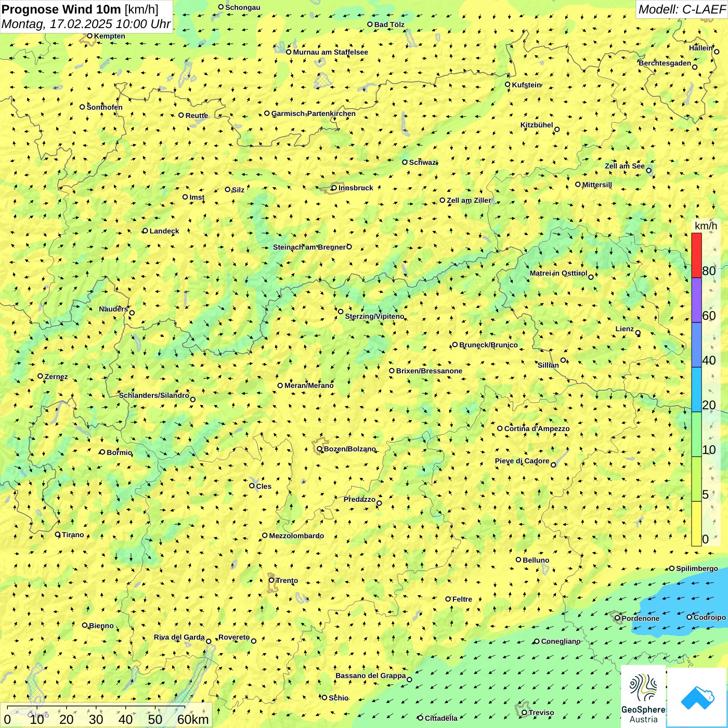Image resolution: width=728 pixels, height=728 pixels.
Task: Click the Kempten label
Action: (x=110, y=36)
